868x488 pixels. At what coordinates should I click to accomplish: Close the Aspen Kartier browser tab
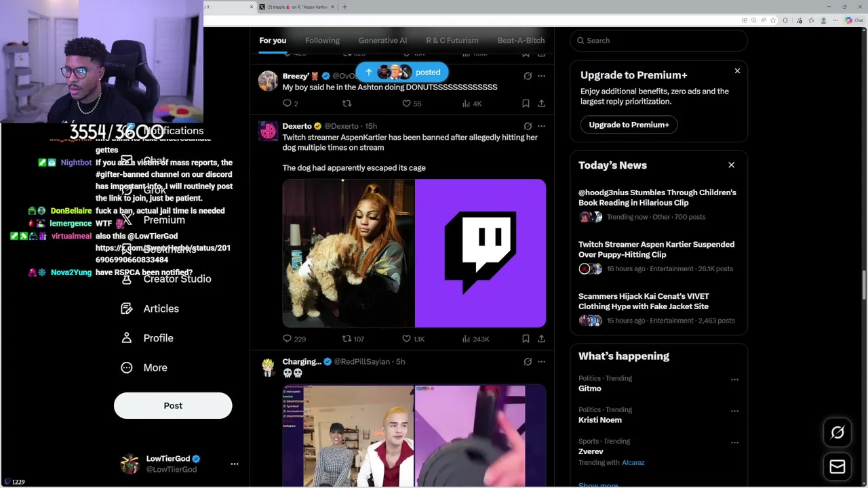point(332,7)
